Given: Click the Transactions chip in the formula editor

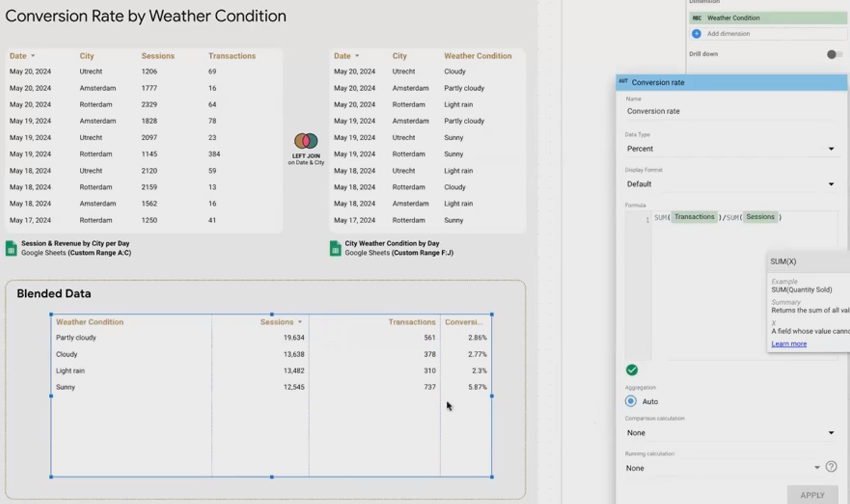Looking at the screenshot, I should [694, 217].
